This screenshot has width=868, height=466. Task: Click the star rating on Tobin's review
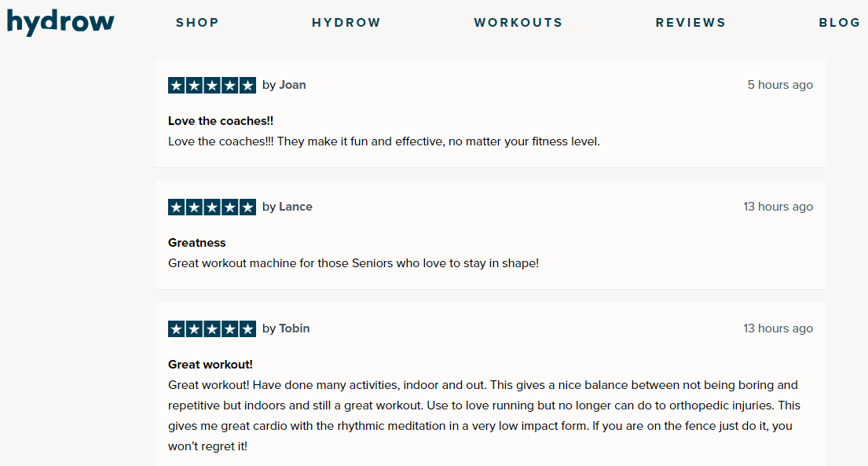[212, 328]
